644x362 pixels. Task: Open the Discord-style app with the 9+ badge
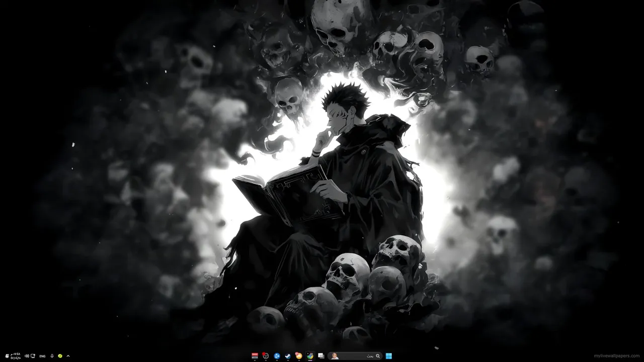pyautogui.click(x=299, y=356)
